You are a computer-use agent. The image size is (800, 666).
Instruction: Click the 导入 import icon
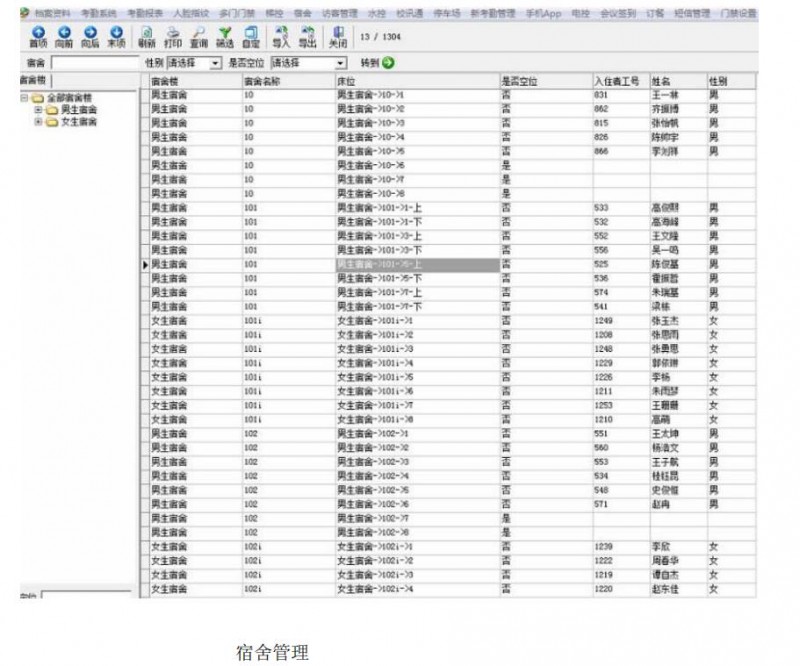[281, 37]
